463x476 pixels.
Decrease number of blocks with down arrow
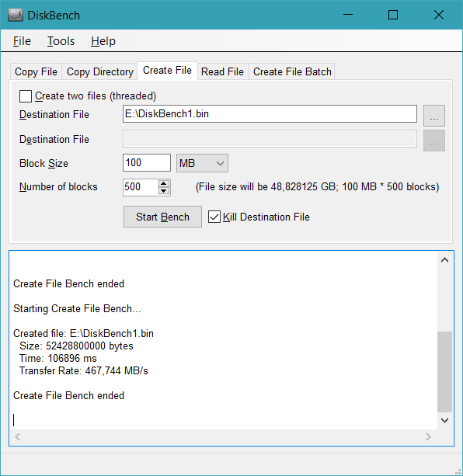pyautogui.click(x=164, y=191)
